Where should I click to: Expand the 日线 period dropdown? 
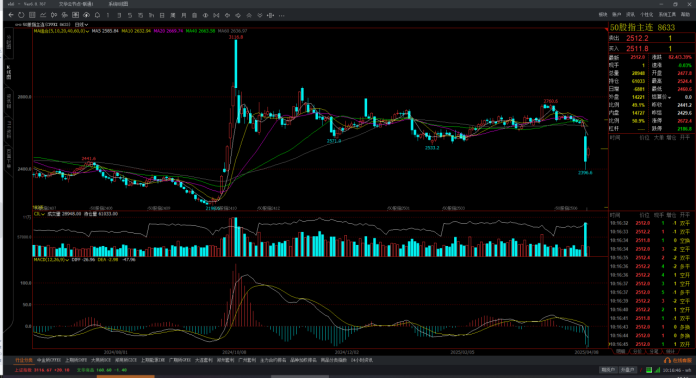coord(81,25)
